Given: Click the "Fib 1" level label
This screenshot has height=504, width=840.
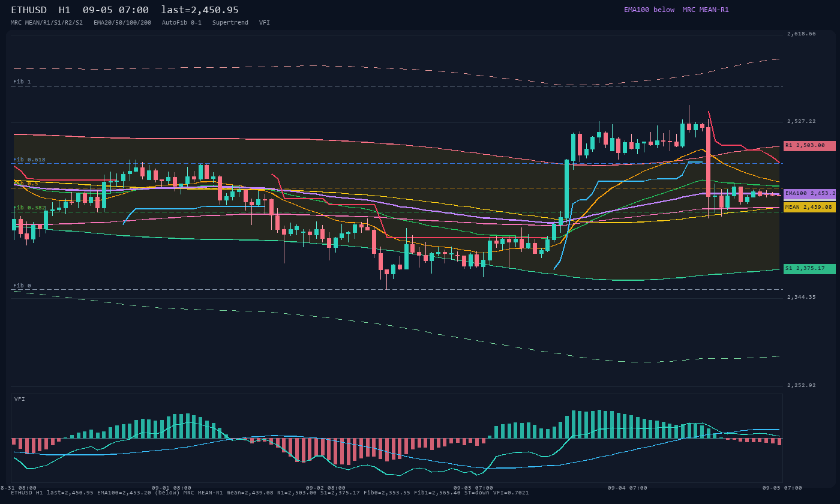Looking at the screenshot, I should coord(22,82).
